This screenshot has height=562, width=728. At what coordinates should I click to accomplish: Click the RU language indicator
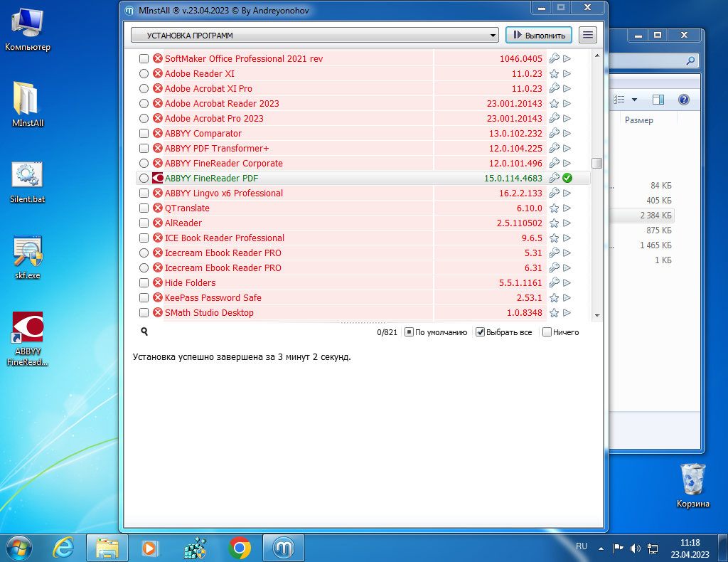[x=582, y=546]
